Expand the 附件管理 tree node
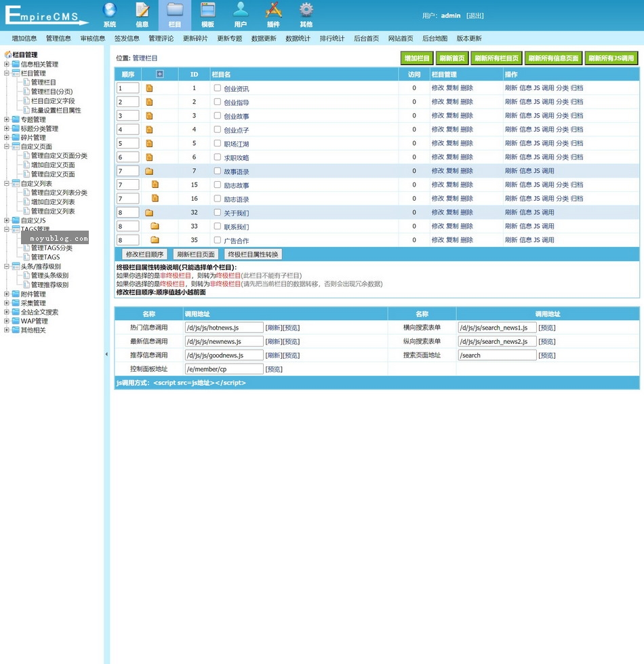Image resolution: width=644 pixels, height=664 pixels. point(6,294)
